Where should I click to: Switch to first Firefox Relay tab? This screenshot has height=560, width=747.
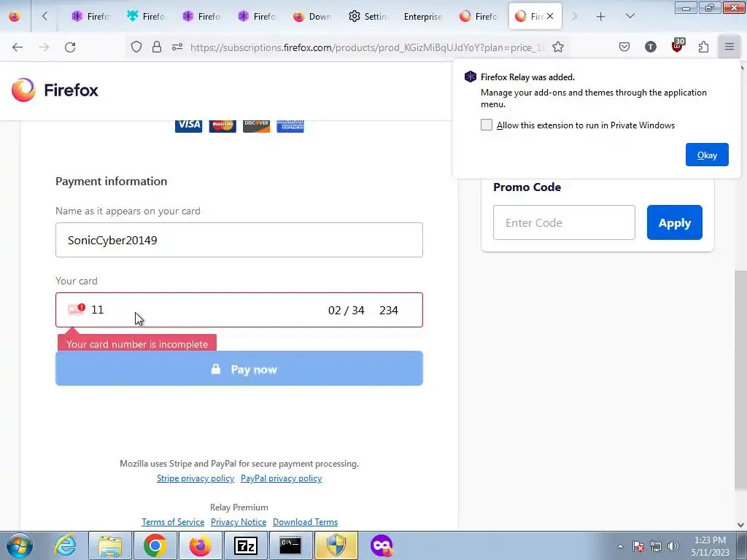coord(91,17)
